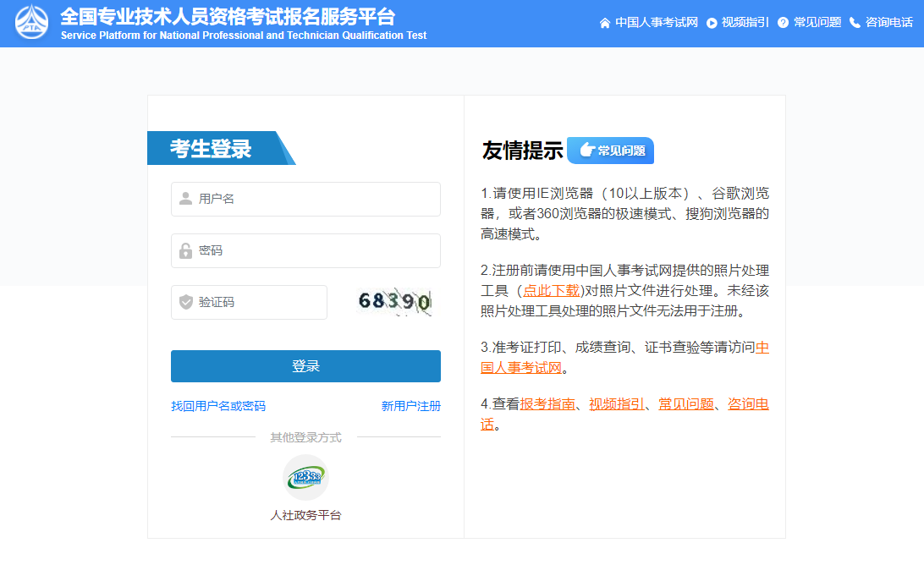Open 中国人事考试网 in top navigation
Image resolution: width=924 pixels, height=565 pixels.
tap(656, 23)
